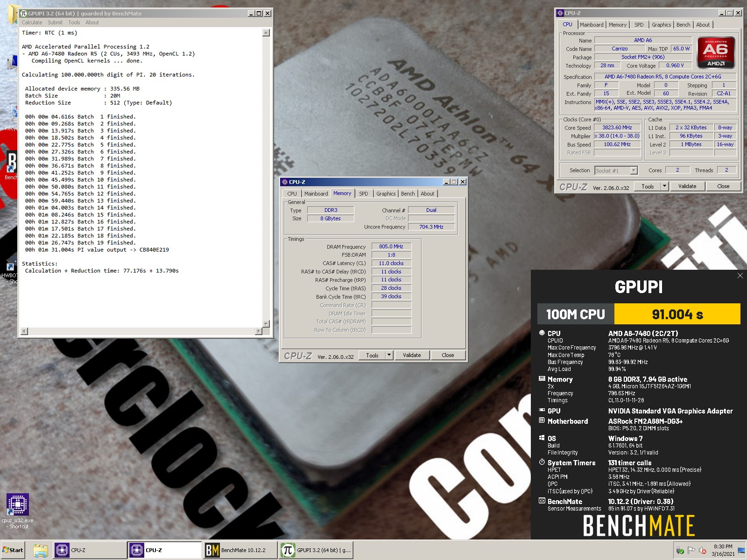The image size is (747, 560).
Task: Click GPUPI scrollbar down arrow
Action: (x=266, y=323)
